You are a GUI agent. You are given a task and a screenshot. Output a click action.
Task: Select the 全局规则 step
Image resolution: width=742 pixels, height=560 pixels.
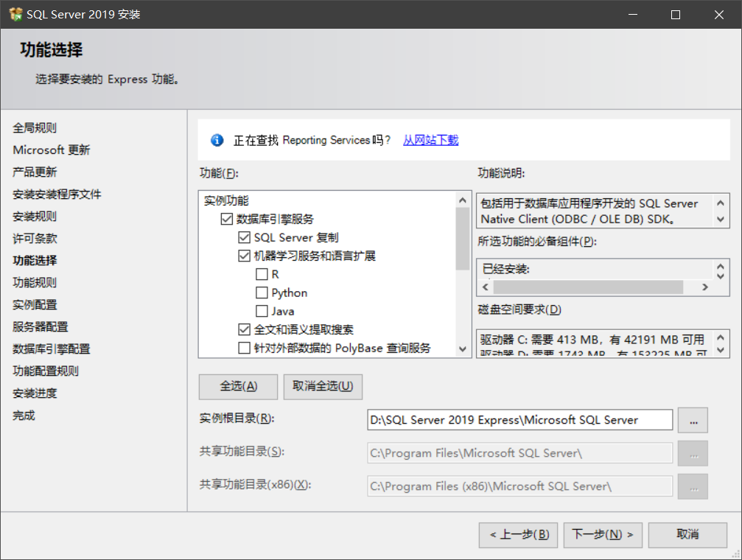pyautogui.click(x=35, y=127)
